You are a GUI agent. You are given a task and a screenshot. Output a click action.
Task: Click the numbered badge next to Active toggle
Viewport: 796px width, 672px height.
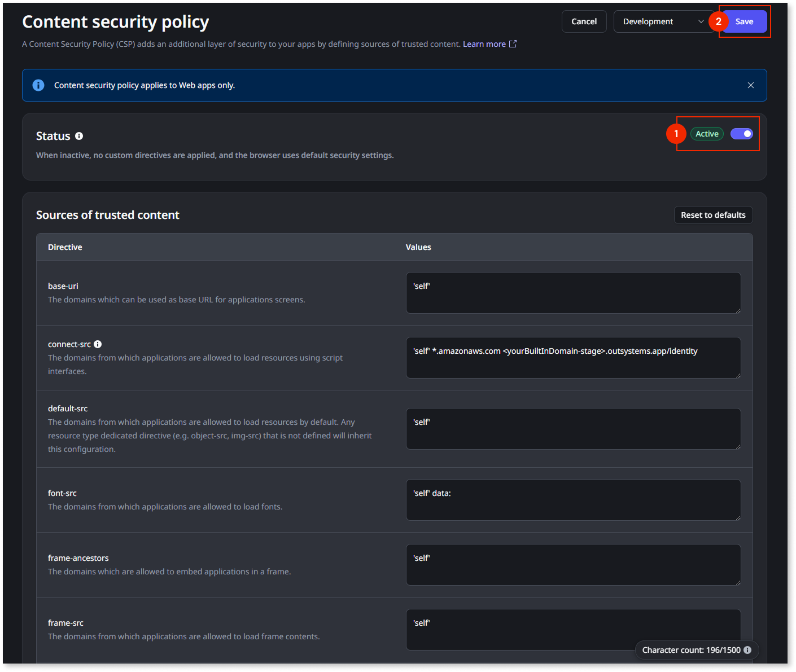pos(676,134)
